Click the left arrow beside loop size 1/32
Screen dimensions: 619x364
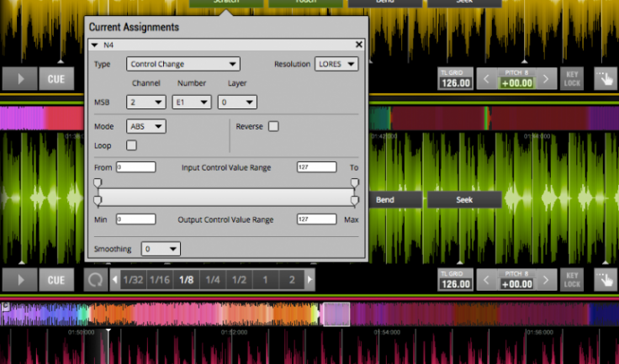115,280
